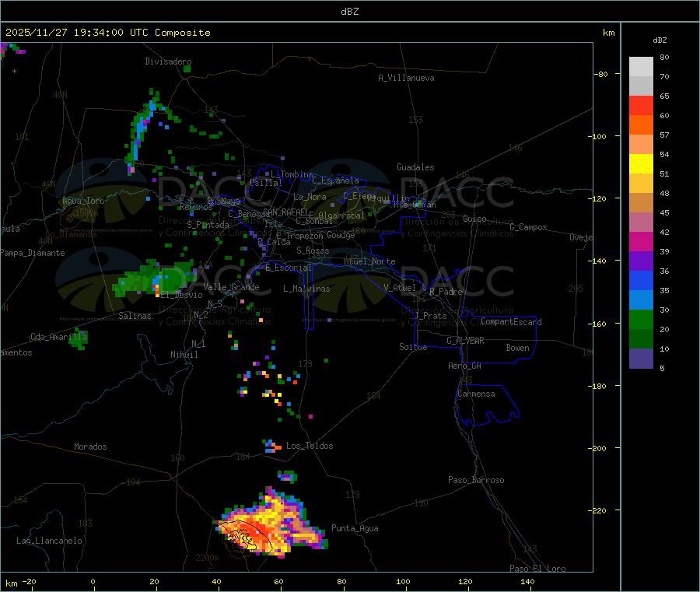Screen dimensions: 700x592
Task: Select the La_Nora label
Action: click(310, 197)
